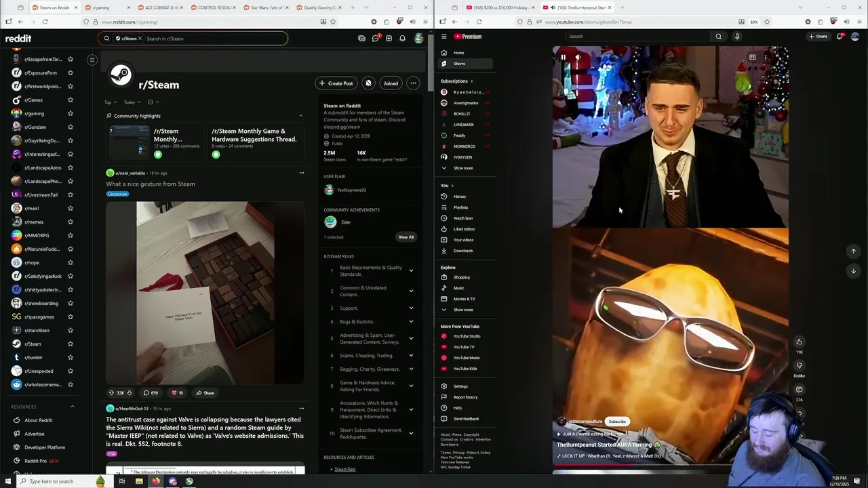The height and width of the screenshot is (488, 868).
Task: Toggle captions on the YouTube Short
Action: pyautogui.click(x=752, y=58)
